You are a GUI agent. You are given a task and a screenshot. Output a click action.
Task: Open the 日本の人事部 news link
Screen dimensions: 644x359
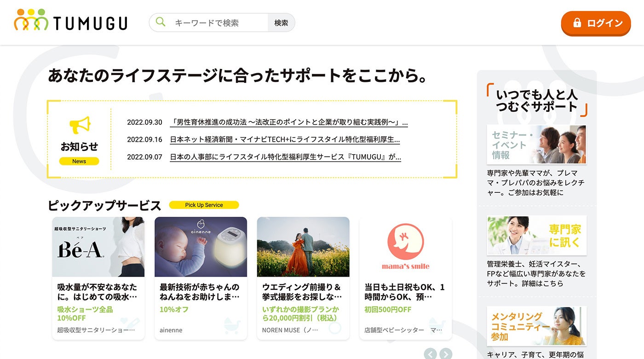(285, 157)
